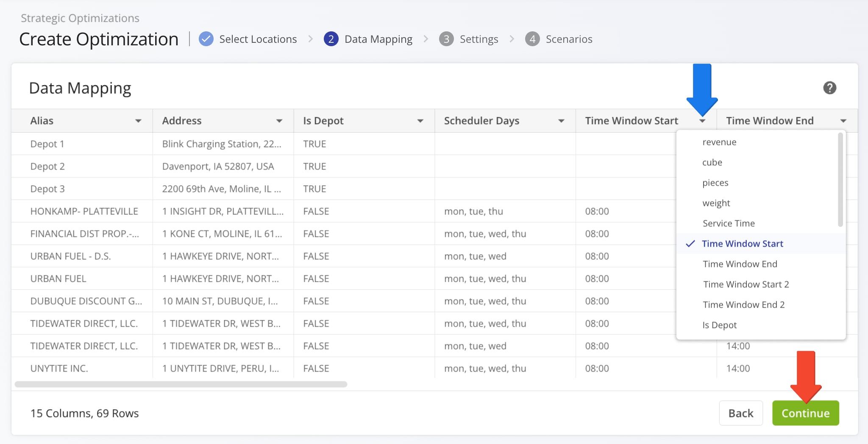
Task: Click the Back button
Action: 741,413
